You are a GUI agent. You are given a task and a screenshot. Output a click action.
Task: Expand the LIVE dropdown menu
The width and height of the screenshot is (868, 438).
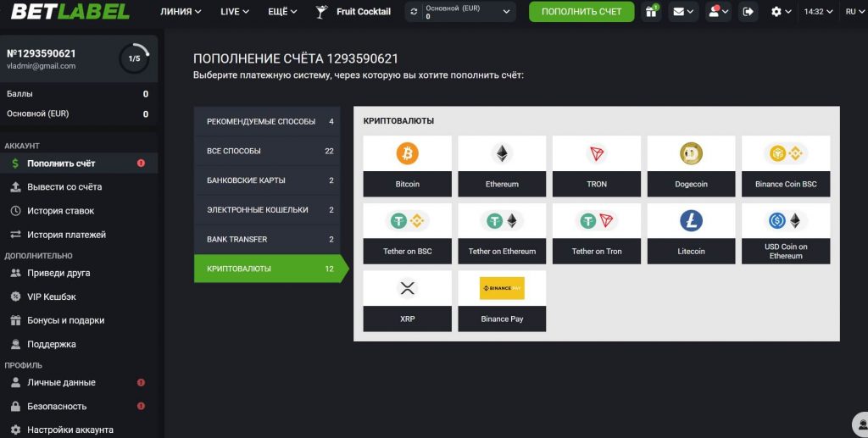[235, 12]
